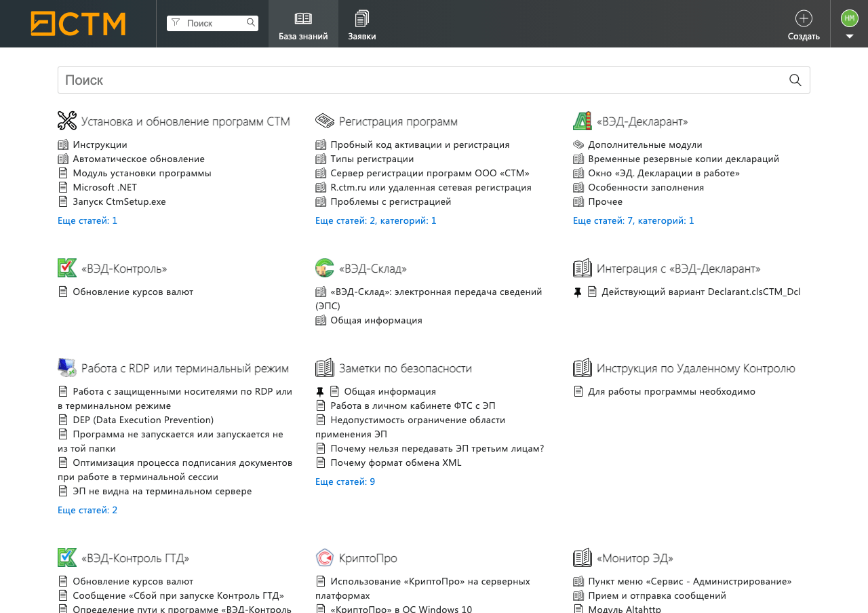Viewport: 868px width, 613px height.
Task: Click the filter icon in header search
Action: point(176,23)
